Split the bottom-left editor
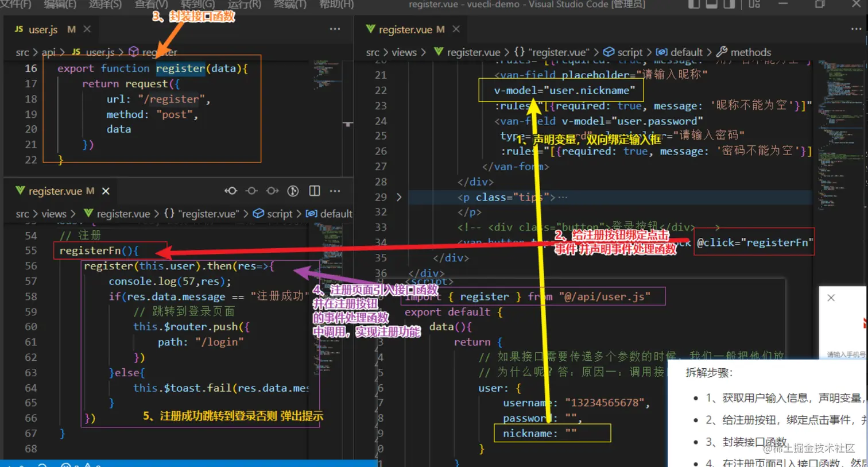The height and width of the screenshot is (467, 868). point(315,191)
